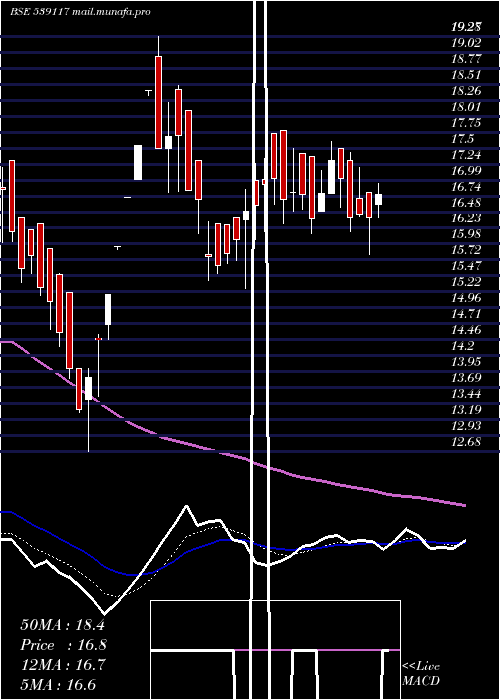Select the 18.51 price axis label
Image resolution: width=500 pixels, height=700 pixels.
(466, 75)
